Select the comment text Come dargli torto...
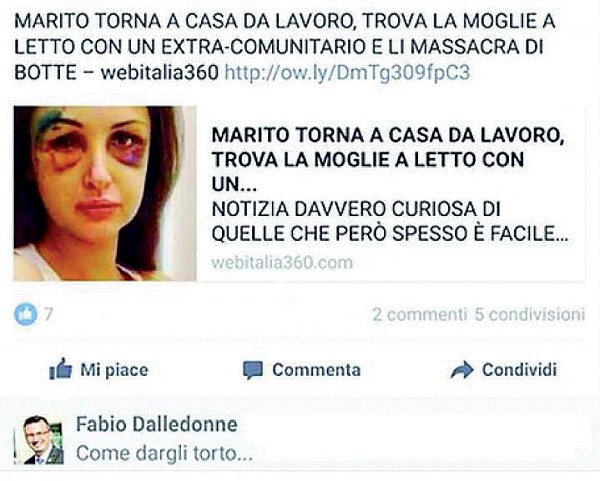Image resolution: width=600 pixels, height=481 pixels. 164,453
